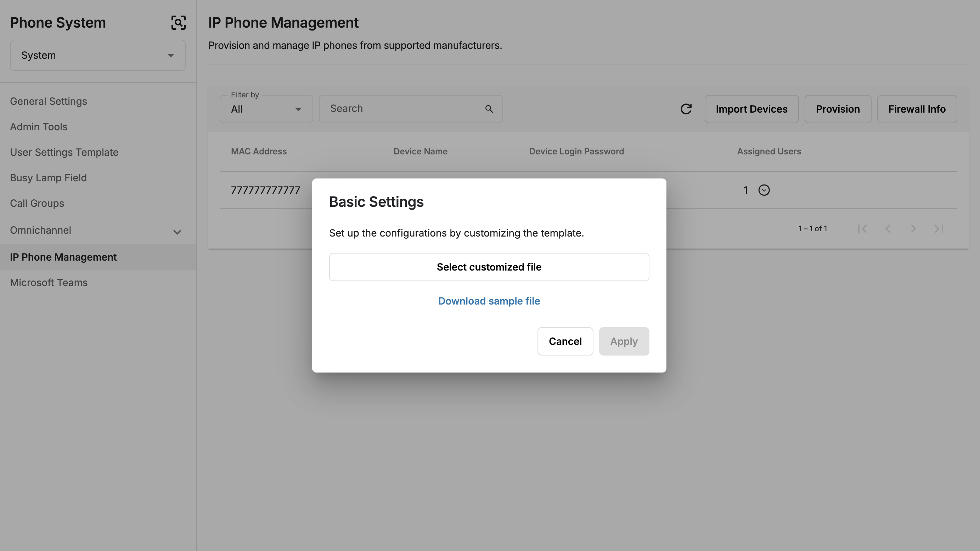Image resolution: width=980 pixels, height=551 pixels.
Task: Click Omnichannel sidebar label
Action: (x=40, y=230)
